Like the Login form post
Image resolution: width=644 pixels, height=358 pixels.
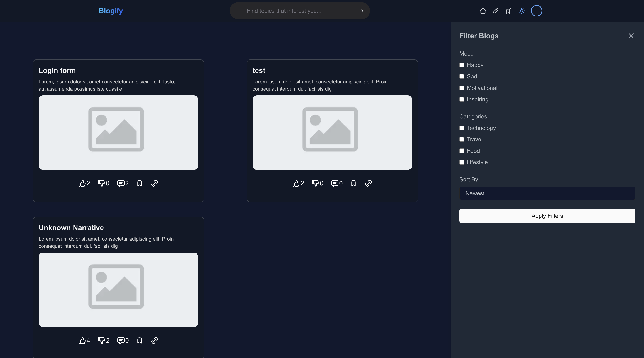pyautogui.click(x=82, y=183)
